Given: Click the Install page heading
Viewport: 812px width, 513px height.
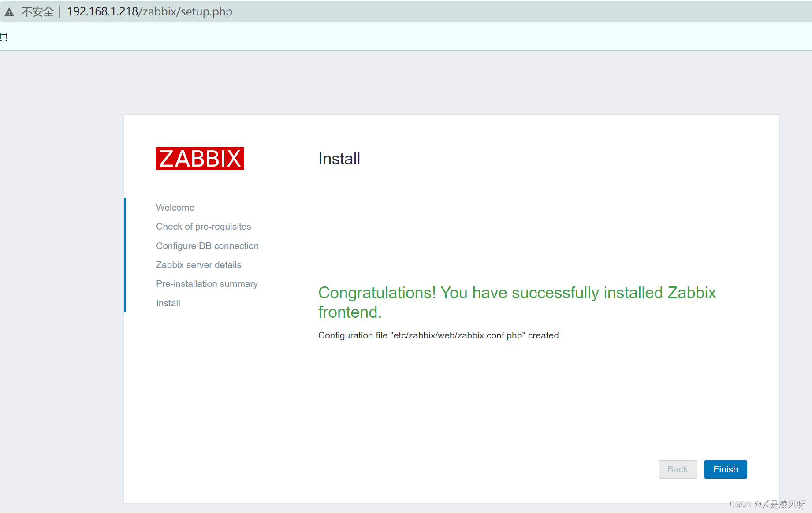Looking at the screenshot, I should (x=339, y=159).
